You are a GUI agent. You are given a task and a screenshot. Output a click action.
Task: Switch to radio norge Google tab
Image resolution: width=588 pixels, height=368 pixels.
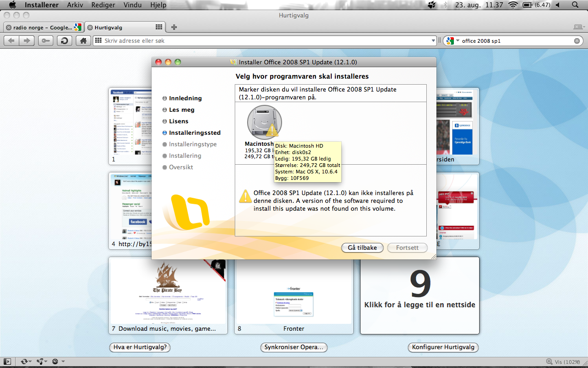click(x=43, y=28)
